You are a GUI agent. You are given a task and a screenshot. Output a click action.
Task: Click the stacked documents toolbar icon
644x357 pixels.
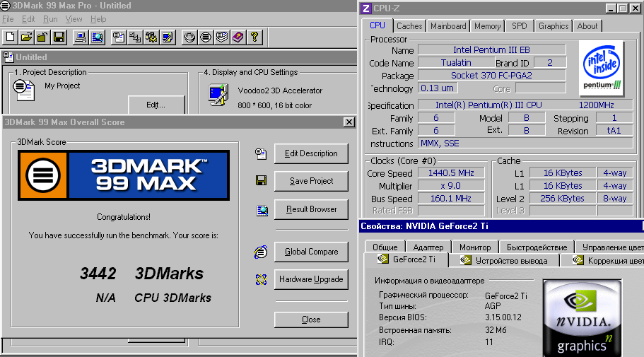222,37
